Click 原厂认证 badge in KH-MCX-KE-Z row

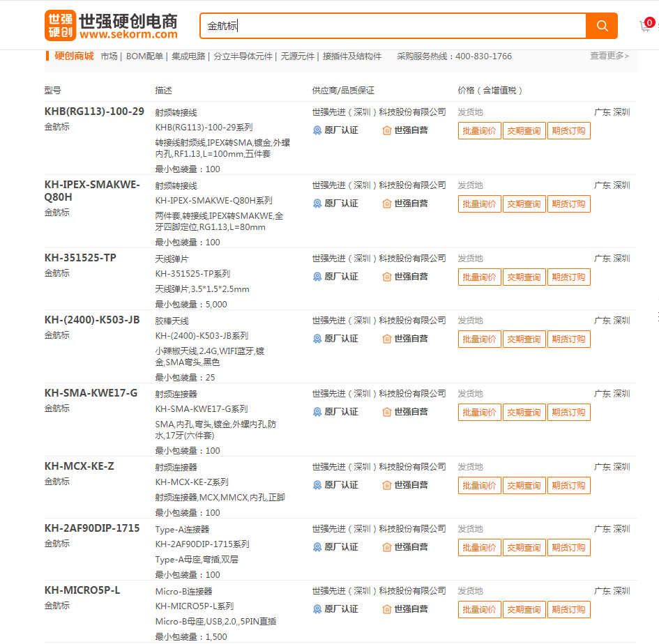click(x=336, y=485)
